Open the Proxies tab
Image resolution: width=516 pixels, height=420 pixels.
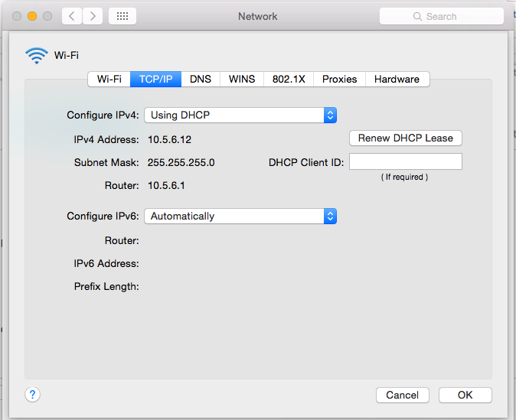pyautogui.click(x=339, y=79)
